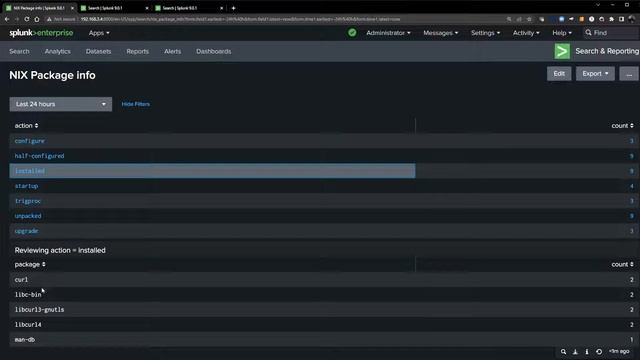Click the splunk>enterprise logo
Viewport: 640px width, 360px height.
[41, 33]
